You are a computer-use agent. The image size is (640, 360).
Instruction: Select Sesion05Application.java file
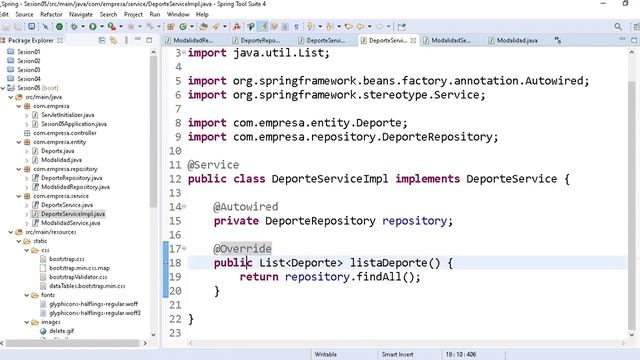[x=74, y=124]
